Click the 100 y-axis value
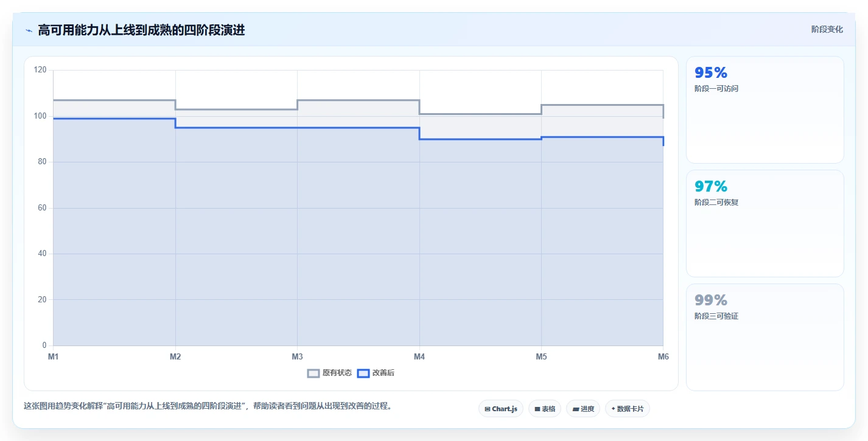 40,116
